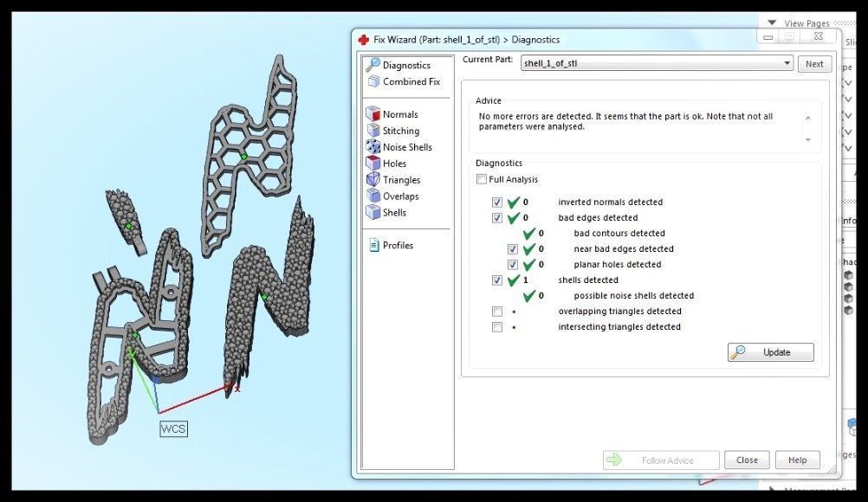The width and height of the screenshot is (868, 502).
Task: Select the Stitching fix icon
Action: pyautogui.click(x=373, y=131)
